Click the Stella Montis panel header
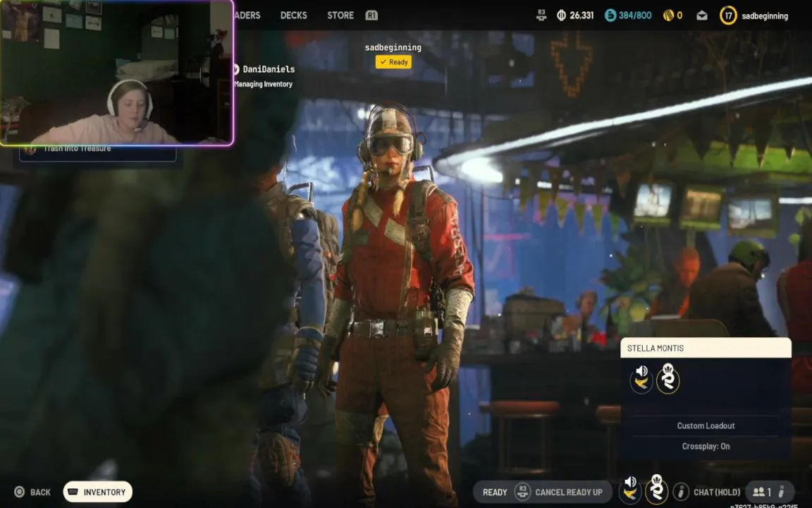This screenshot has width=812, height=508. [x=706, y=348]
